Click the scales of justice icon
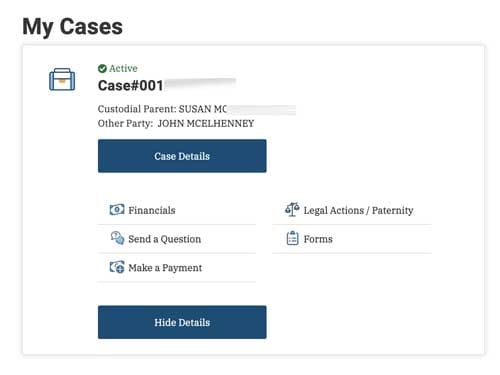The image size is (500, 375). (x=292, y=210)
